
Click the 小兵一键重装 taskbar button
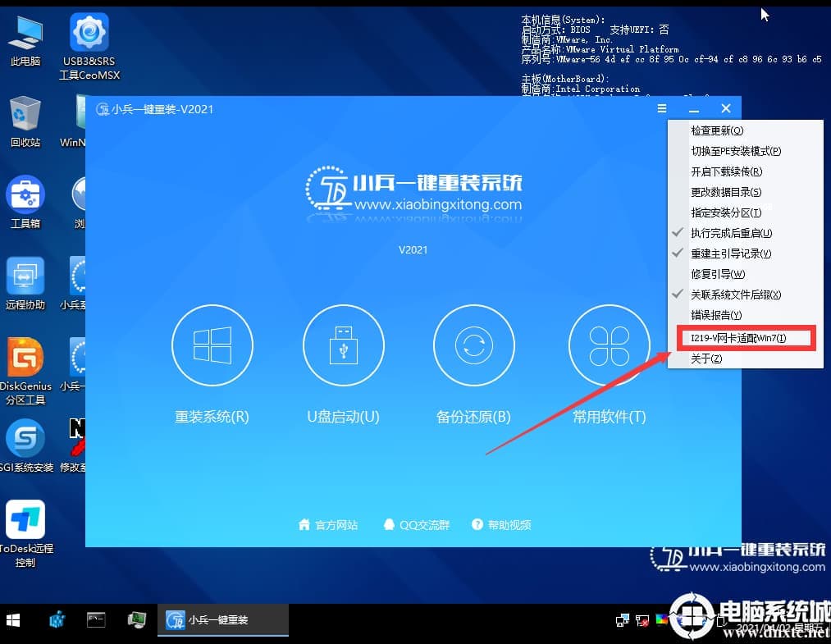(221, 621)
